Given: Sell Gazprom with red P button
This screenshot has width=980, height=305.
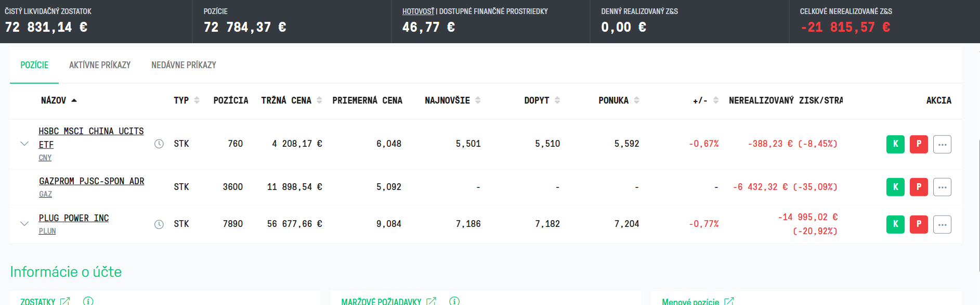Looking at the screenshot, I should 919,187.
